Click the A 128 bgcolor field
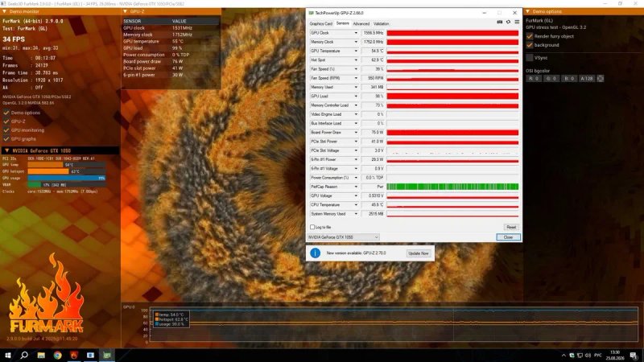644x362 pixels. (587, 78)
